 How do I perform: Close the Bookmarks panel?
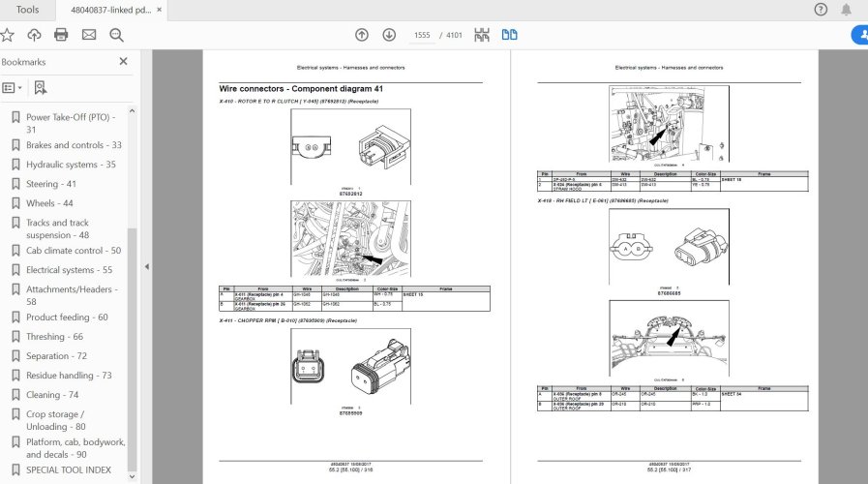(124, 62)
